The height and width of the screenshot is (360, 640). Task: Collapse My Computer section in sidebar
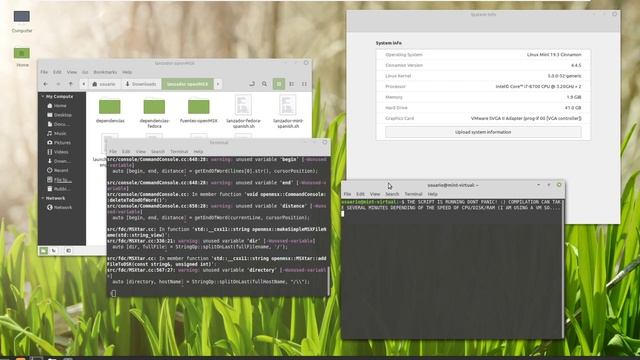[x=43, y=97]
